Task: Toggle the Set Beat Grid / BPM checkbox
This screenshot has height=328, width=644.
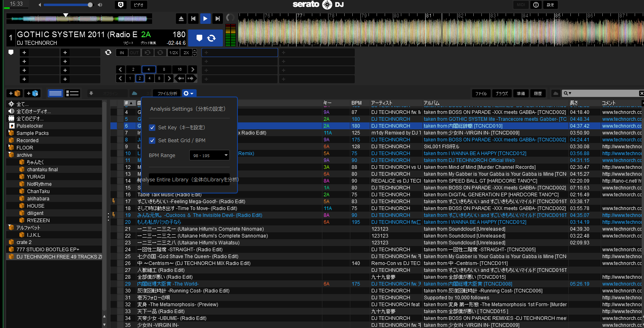Action: tap(152, 141)
